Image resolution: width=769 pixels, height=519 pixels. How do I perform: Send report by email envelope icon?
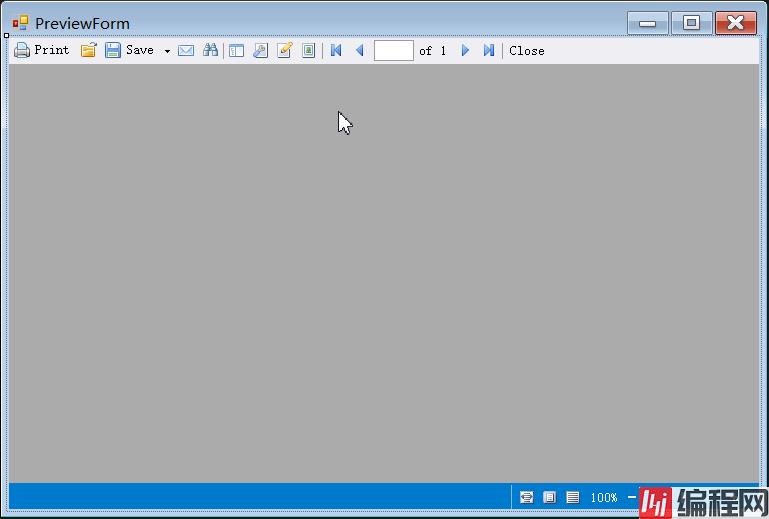(186, 50)
